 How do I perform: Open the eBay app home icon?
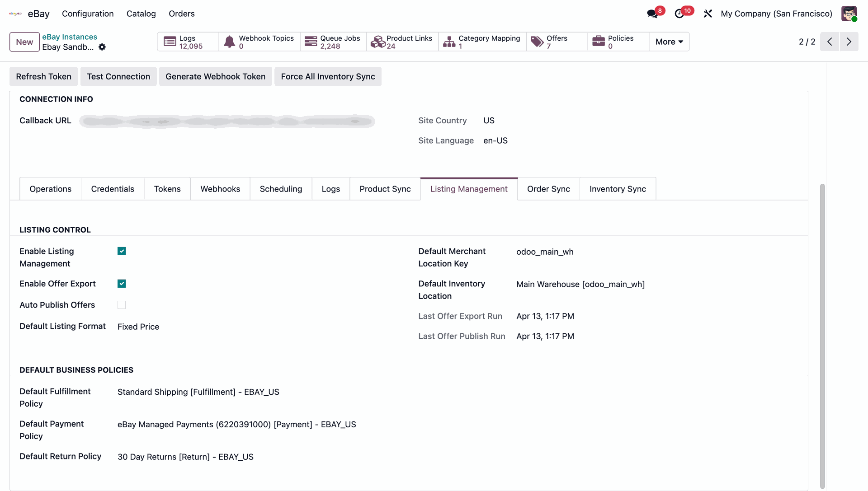pos(15,14)
